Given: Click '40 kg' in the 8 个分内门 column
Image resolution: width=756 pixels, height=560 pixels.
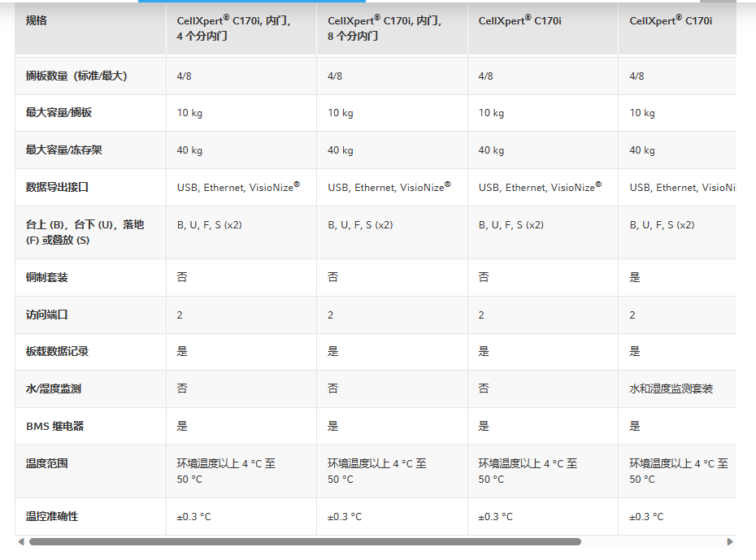Looking at the screenshot, I should click(x=341, y=150).
